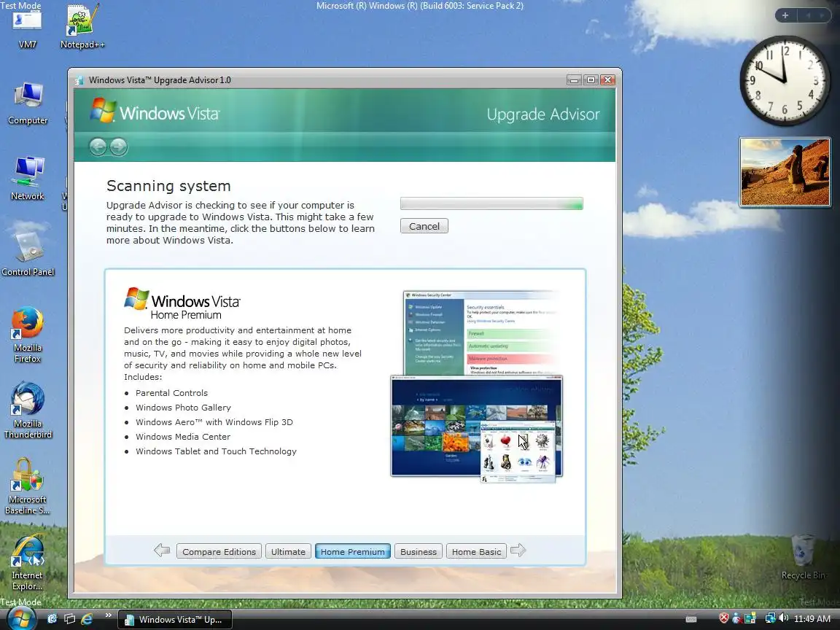Click the Windows Live Messenger tray icon

pos(736,619)
